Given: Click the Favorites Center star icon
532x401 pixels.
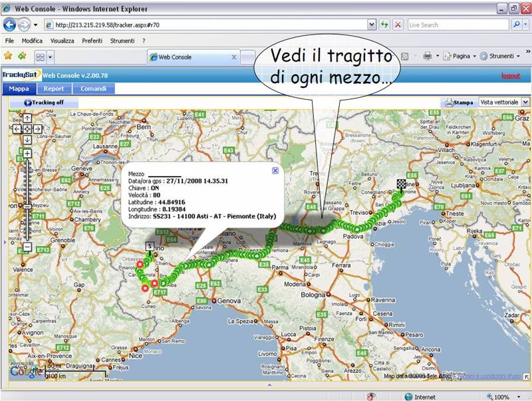Looking at the screenshot, I should 8,56.
